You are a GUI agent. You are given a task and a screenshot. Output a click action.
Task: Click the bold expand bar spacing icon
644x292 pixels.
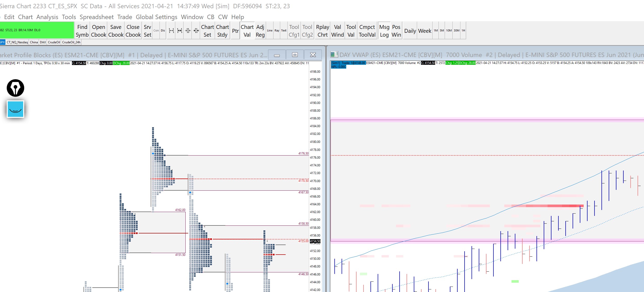click(x=180, y=31)
